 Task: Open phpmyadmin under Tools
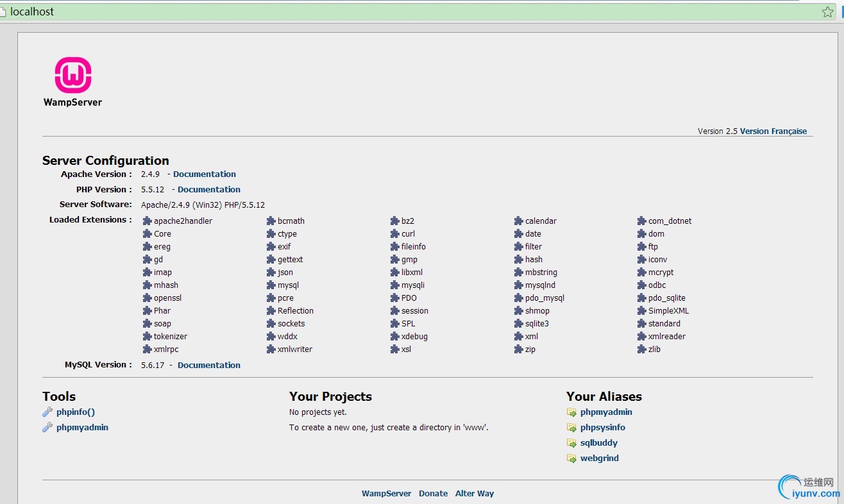(82, 428)
